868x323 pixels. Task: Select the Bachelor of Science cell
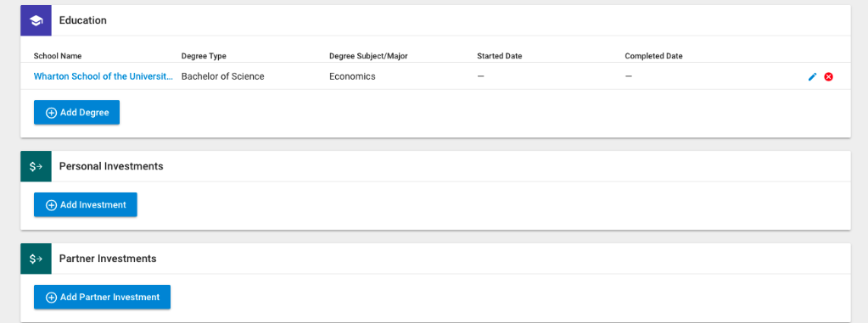222,77
